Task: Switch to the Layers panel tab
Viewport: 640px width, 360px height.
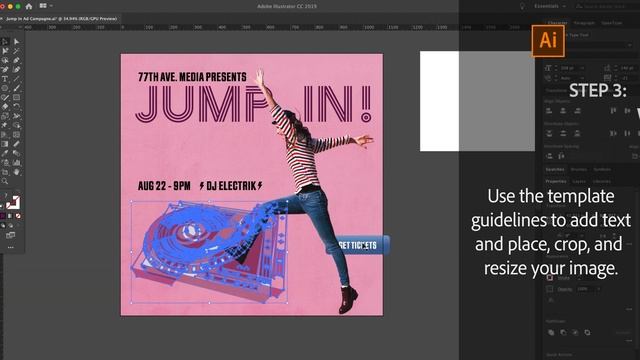Action: (x=579, y=181)
